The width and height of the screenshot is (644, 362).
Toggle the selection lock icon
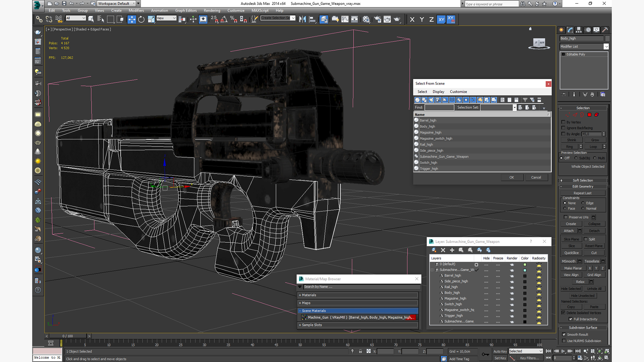coord(360,351)
